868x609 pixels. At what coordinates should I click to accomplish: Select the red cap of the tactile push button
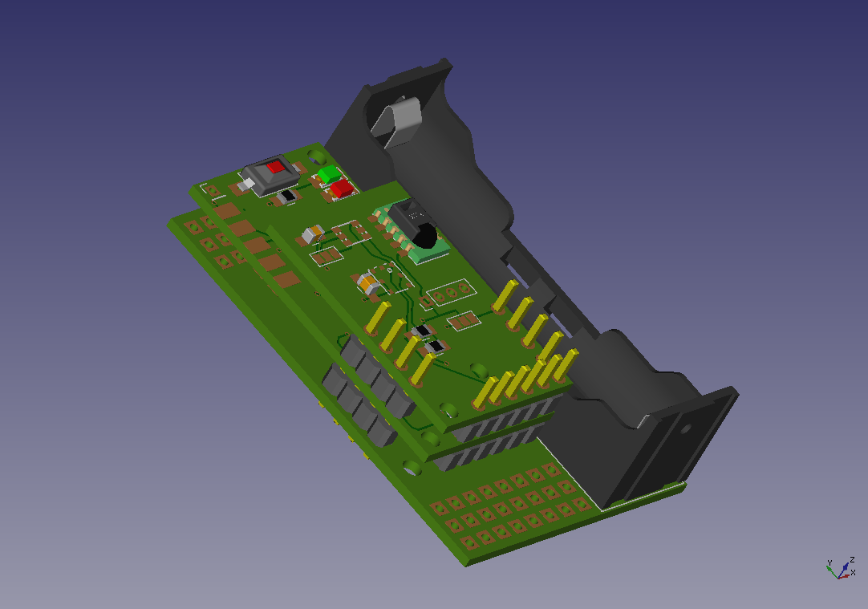(x=276, y=167)
